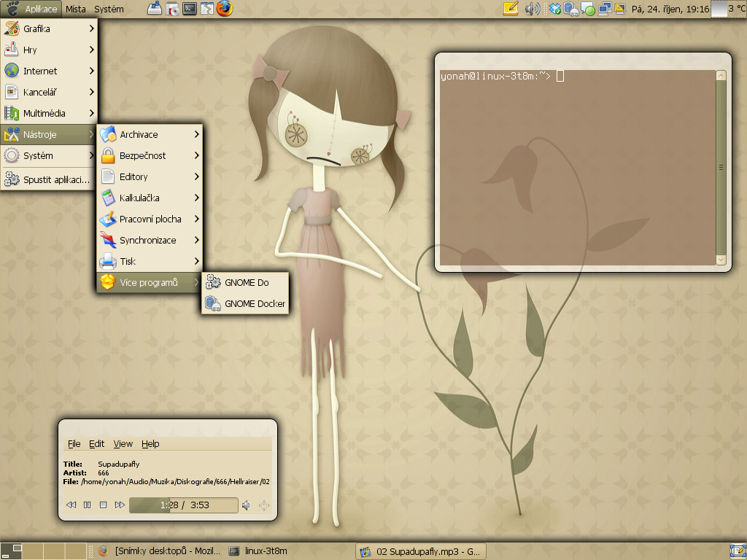Select Nástroje in Aplikace menu
Image resolution: width=747 pixels, height=560 pixels.
click(49, 134)
